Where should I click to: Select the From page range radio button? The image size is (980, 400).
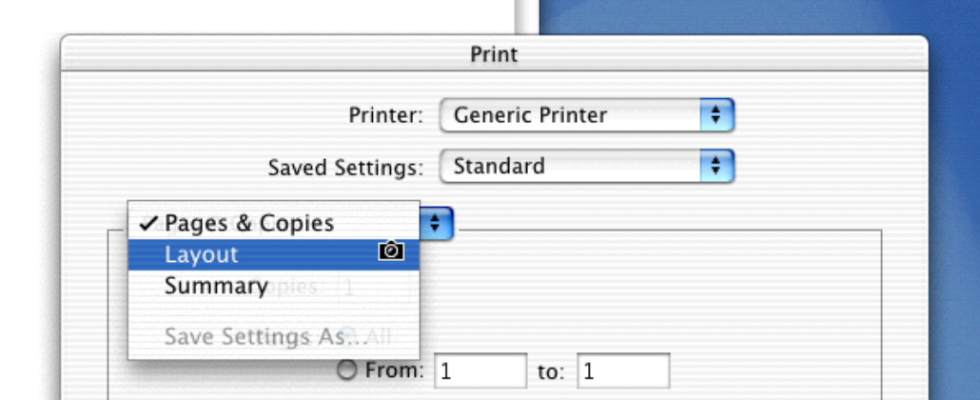(x=348, y=370)
